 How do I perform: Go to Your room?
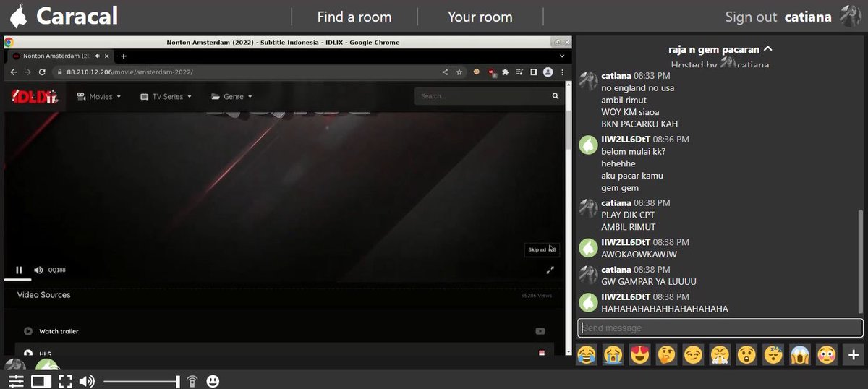(480, 17)
